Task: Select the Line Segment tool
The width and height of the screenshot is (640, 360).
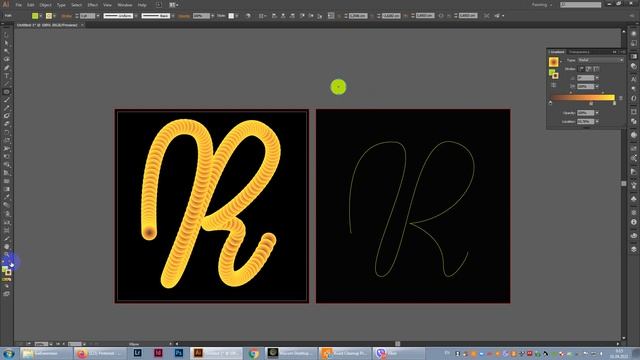Action: pyautogui.click(x=6, y=84)
